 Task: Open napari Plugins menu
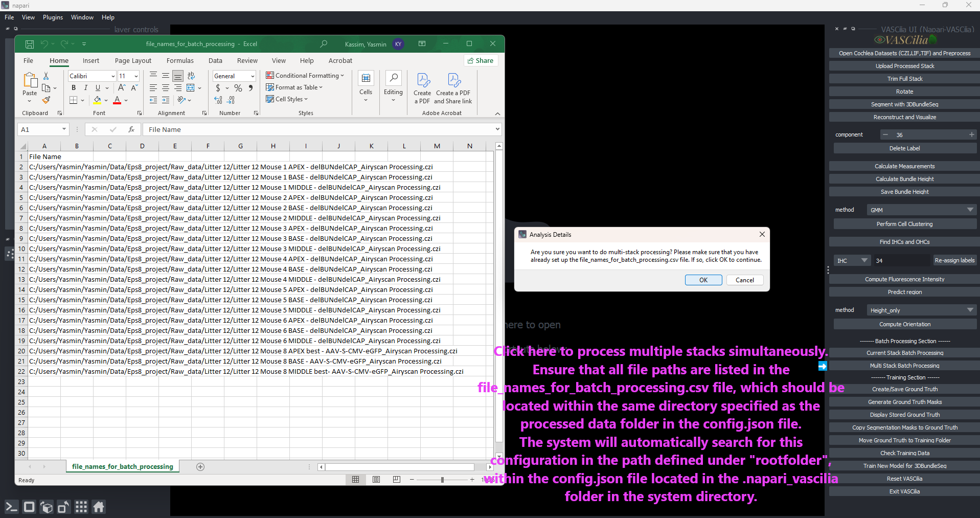coord(53,17)
